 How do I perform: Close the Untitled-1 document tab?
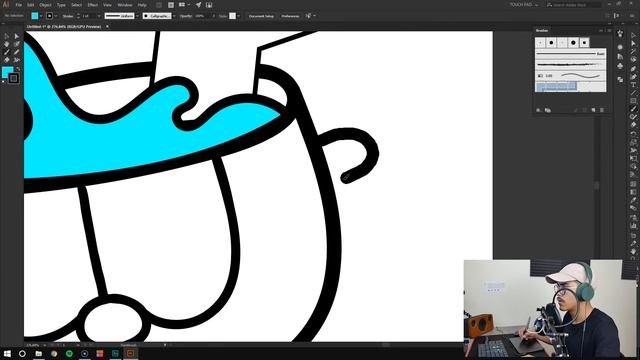107,27
